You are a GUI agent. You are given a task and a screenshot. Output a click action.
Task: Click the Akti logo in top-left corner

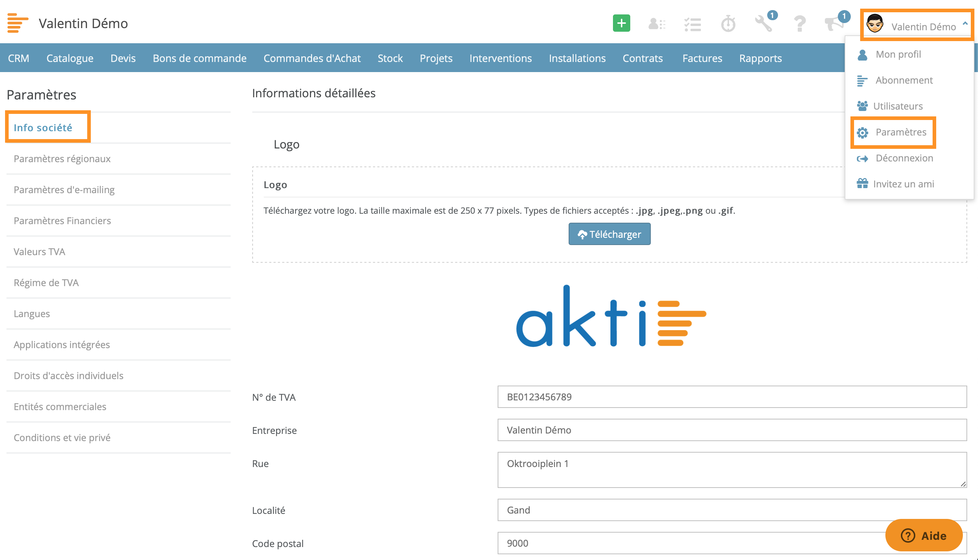[18, 23]
